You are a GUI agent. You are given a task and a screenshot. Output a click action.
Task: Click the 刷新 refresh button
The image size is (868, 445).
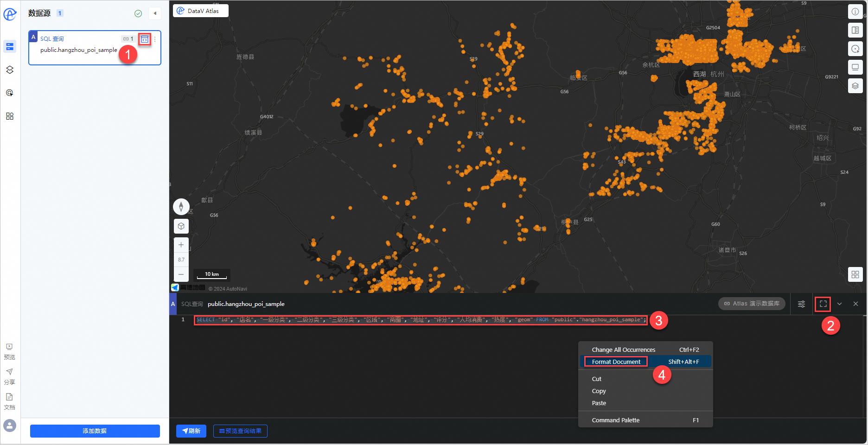(x=191, y=431)
